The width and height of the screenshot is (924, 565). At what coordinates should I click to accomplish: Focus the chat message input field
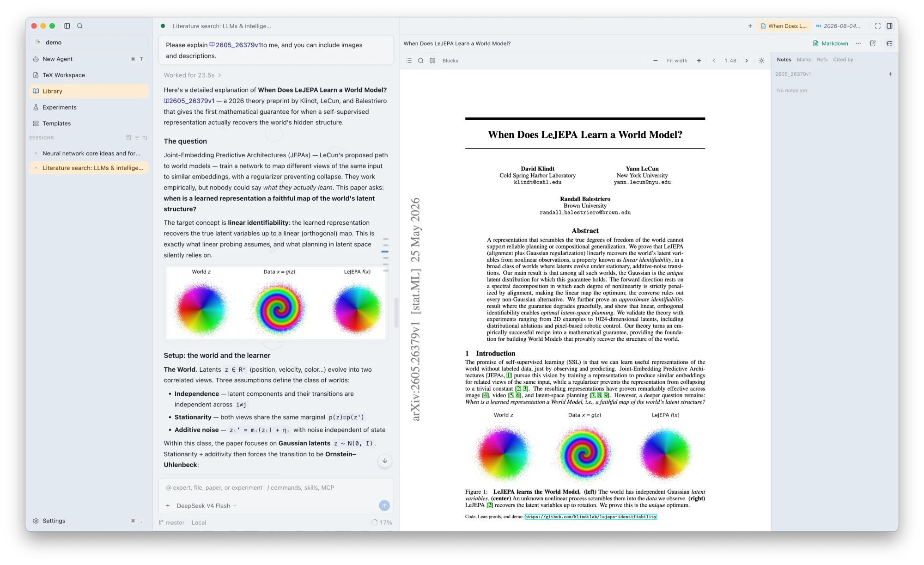tap(276, 487)
